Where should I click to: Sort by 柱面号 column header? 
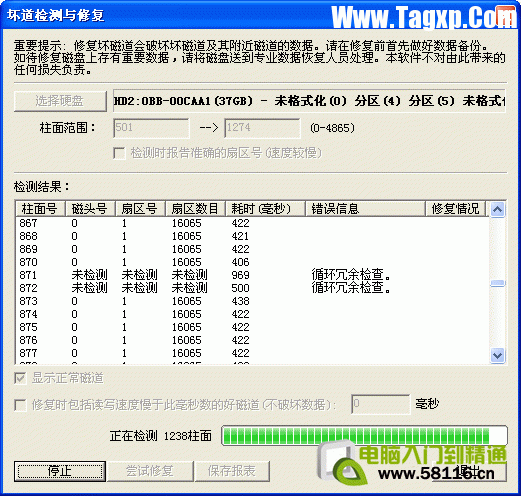coord(40,209)
